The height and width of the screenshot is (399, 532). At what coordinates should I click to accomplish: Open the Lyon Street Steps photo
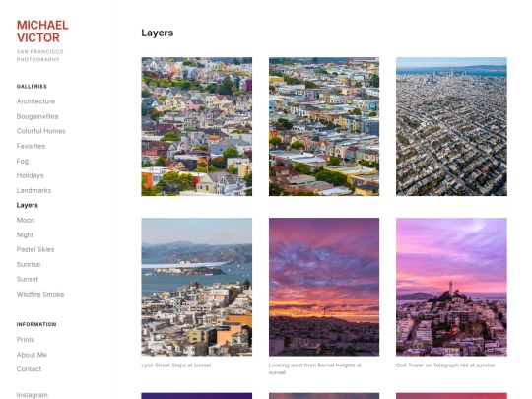(197, 287)
